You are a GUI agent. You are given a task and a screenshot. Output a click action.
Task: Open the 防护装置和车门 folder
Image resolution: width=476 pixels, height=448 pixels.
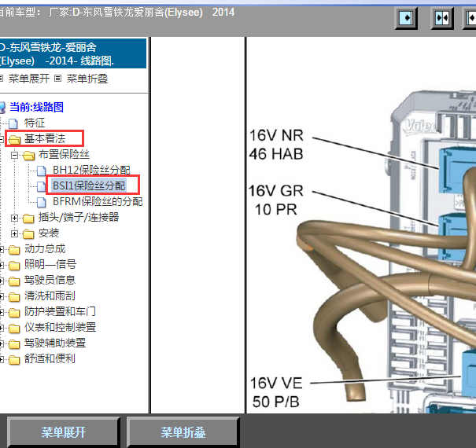pos(60,311)
